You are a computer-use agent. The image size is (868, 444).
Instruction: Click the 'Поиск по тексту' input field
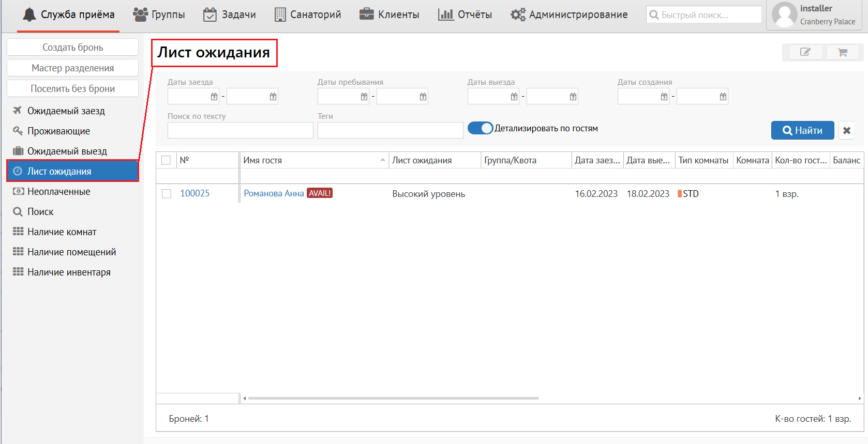pos(240,130)
